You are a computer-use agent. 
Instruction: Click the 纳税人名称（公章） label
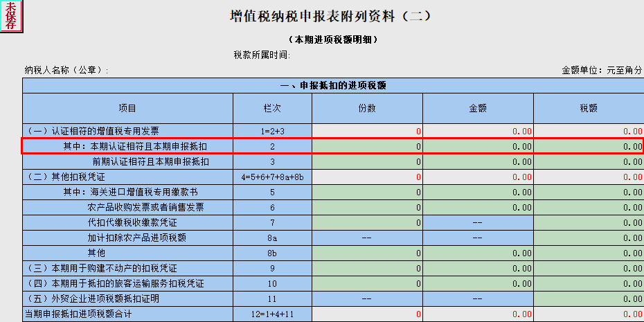click(66, 71)
